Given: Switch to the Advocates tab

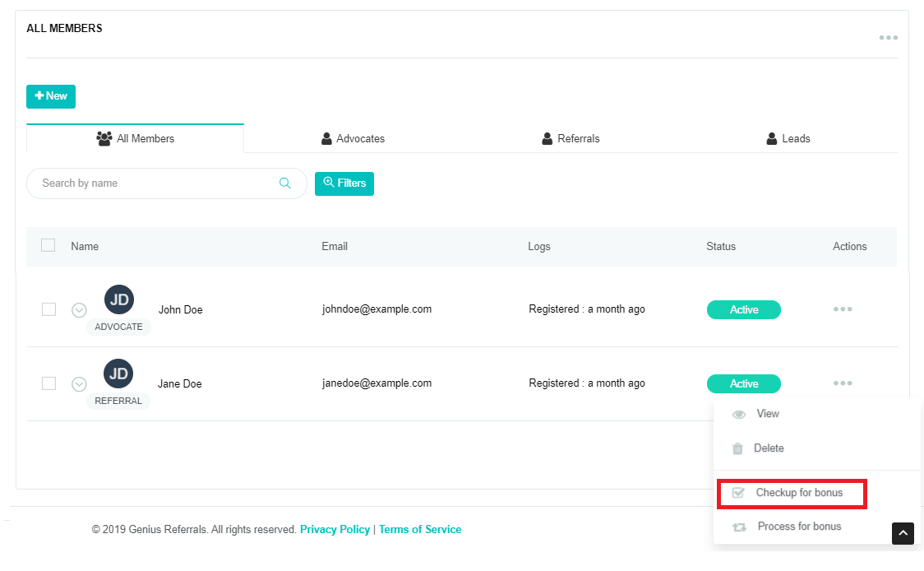Looking at the screenshot, I should coord(353,138).
